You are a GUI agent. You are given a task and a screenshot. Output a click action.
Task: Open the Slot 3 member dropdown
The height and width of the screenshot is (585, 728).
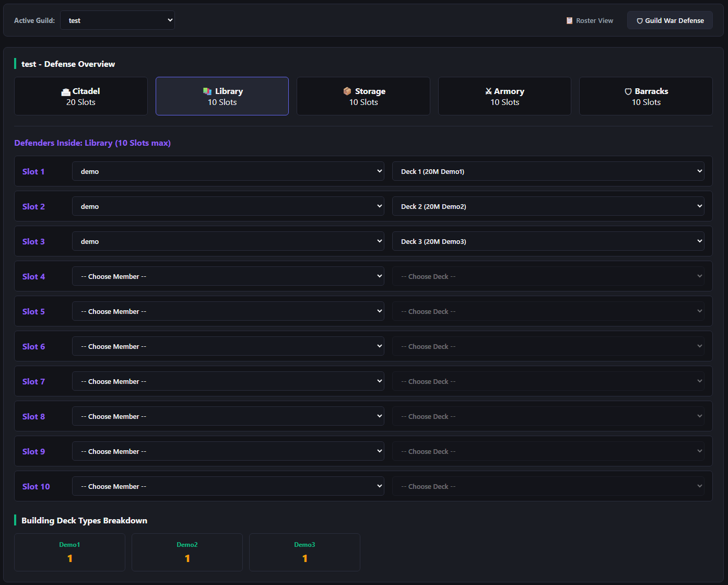coord(228,241)
